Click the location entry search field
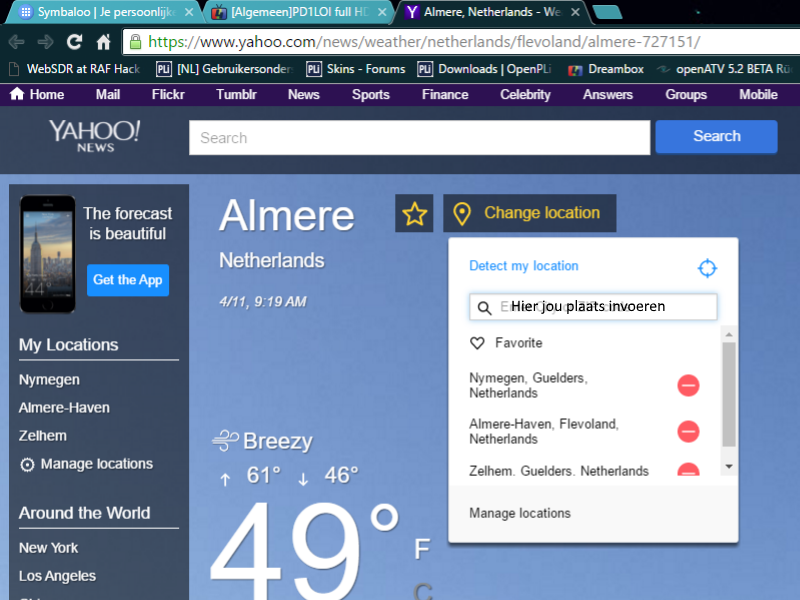 (x=593, y=307)
